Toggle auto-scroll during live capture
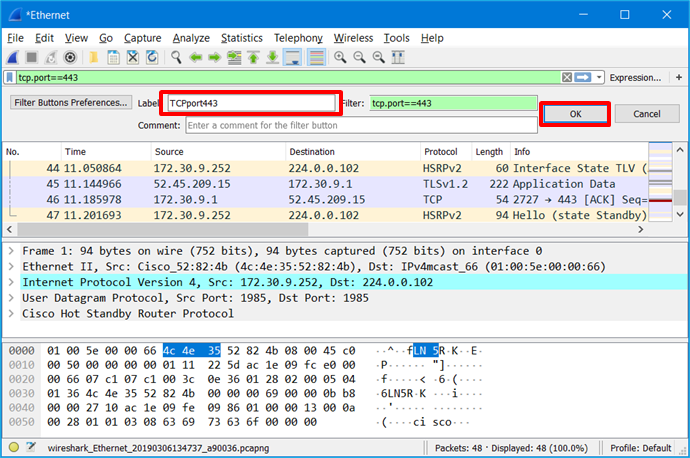The width and height of the screenshot is (690, 458). pos(293,57)
